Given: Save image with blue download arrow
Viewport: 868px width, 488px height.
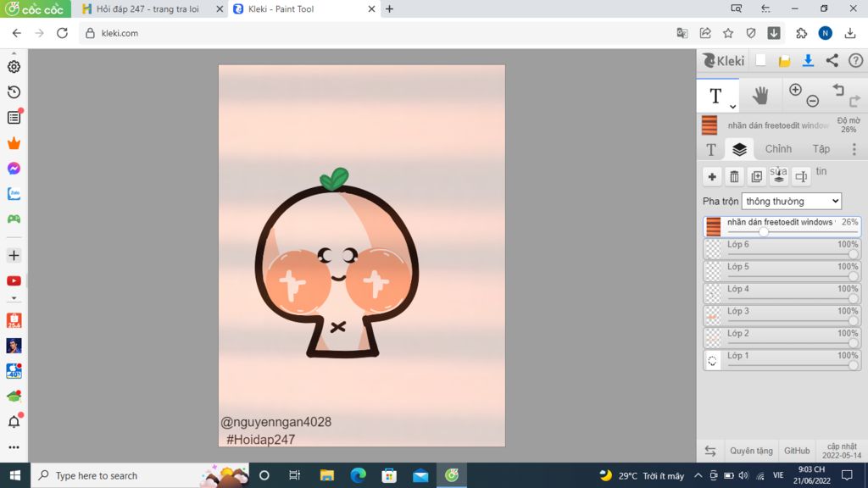Looking at the screenshot, I should pos(808,60).
